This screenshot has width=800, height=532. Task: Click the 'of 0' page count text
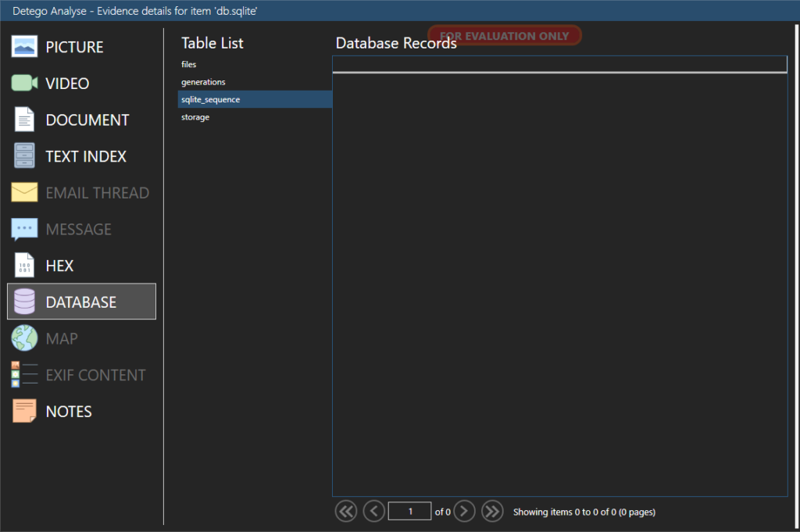(443, 512)
